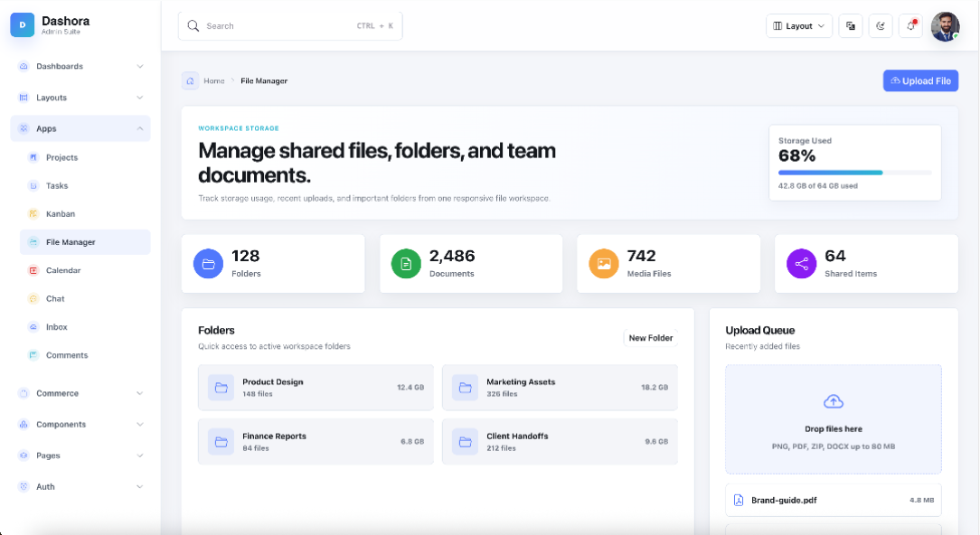Click the New Folder button
The height and width of the screenshot is (535, 980).
[x=651, y=338]
